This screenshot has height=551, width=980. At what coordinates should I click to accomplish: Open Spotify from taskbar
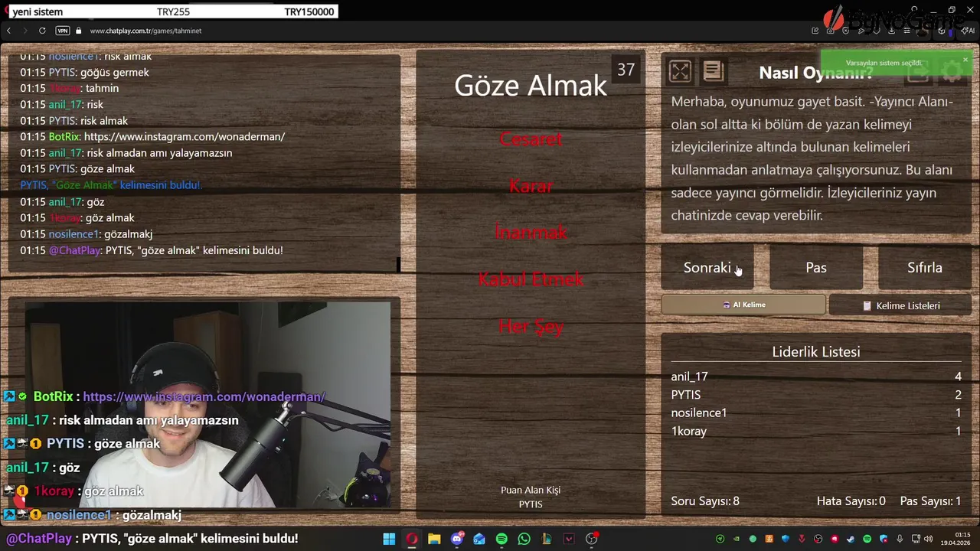point(501,539)
